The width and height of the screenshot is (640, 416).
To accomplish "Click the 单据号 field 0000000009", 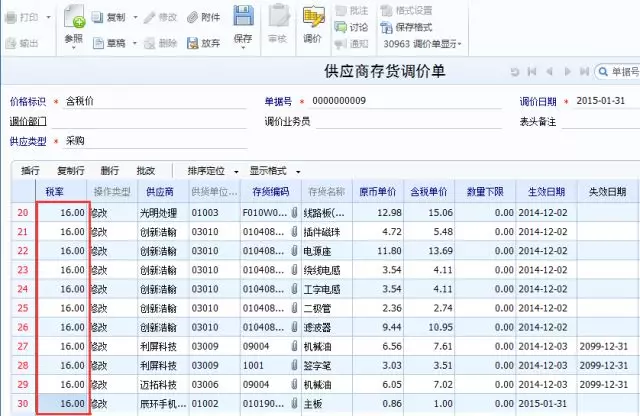I will click(x=405, y=101).
